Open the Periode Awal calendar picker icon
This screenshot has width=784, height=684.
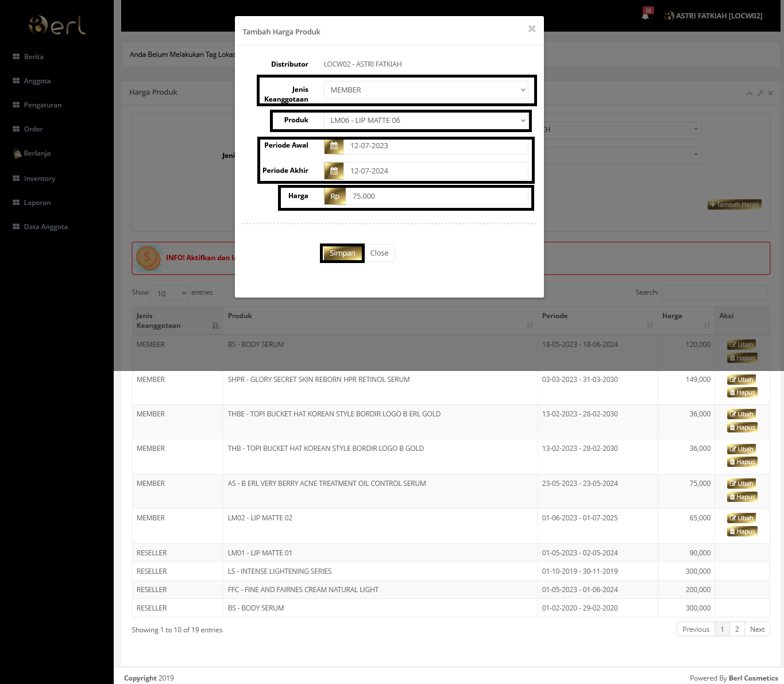tap(334, 146)
